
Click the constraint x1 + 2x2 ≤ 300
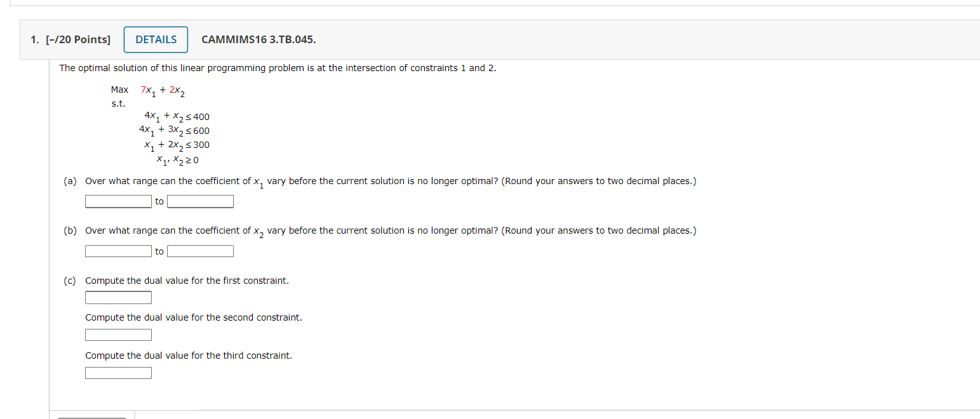click(177, 145)
